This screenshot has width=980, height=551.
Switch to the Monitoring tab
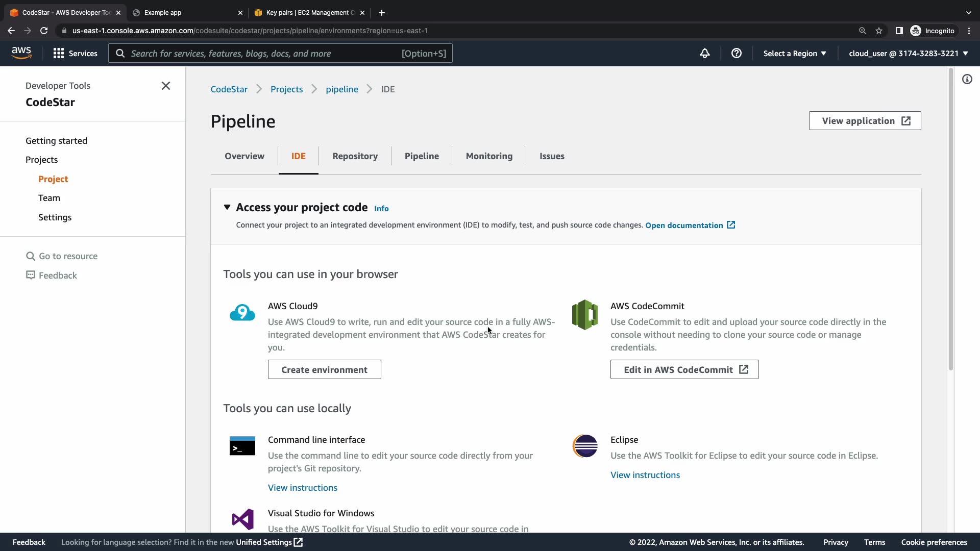(488, 156)
